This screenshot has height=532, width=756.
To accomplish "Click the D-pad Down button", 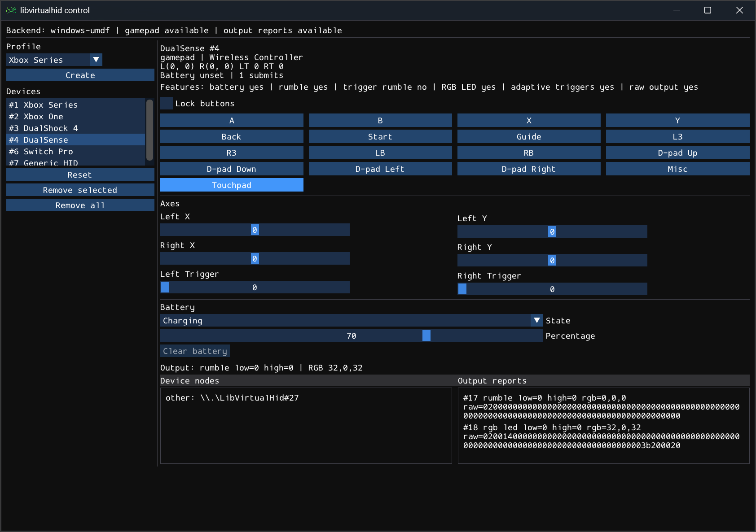I will [232, 169].
